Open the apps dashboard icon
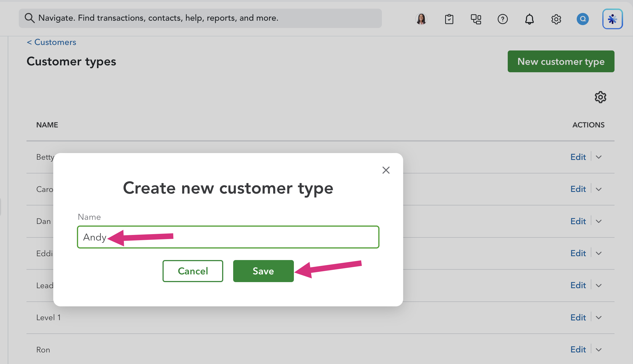The width and height of the screenshot is (633, 364). pyautogui.click(x=476, y=19)
